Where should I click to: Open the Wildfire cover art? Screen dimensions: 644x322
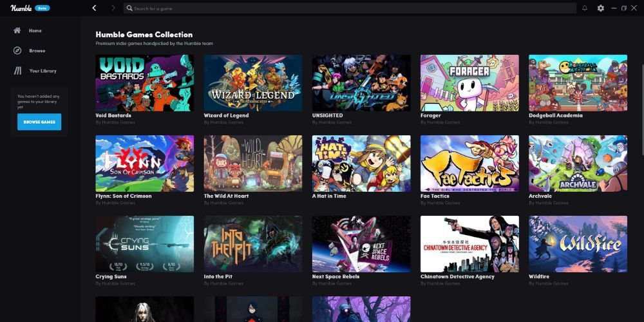pos(578,244)
